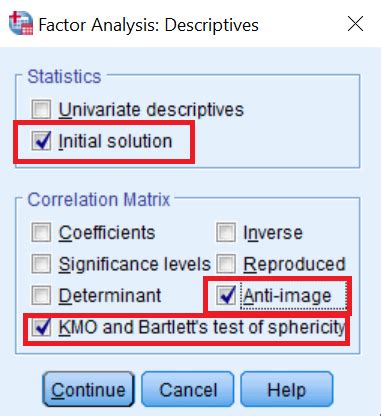Click Continue to confirm descriptives
381x416 pixels.
[x=88, y=389]
